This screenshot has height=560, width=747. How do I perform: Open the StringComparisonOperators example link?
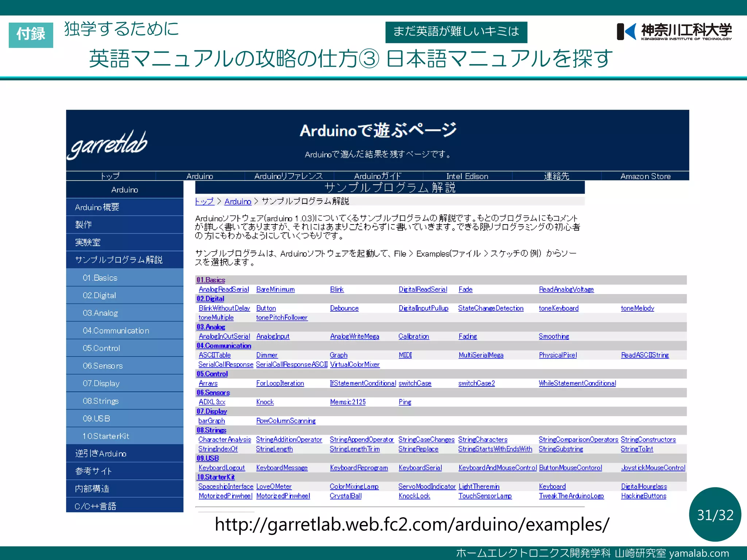[578, 440]
